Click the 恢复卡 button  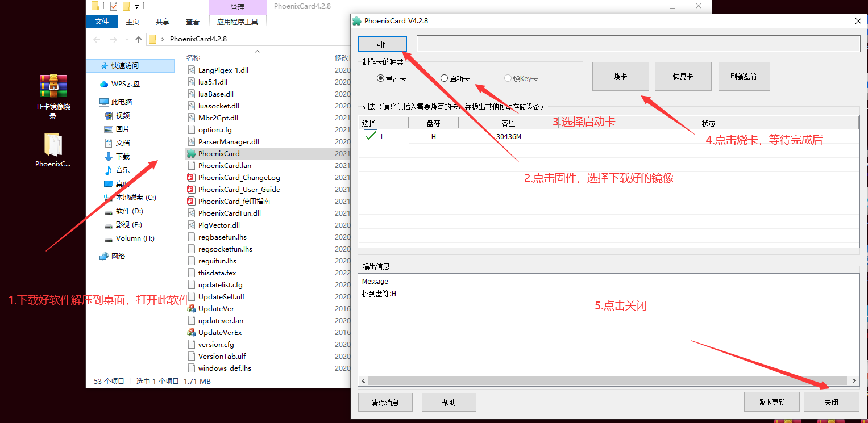click(683, 76)
